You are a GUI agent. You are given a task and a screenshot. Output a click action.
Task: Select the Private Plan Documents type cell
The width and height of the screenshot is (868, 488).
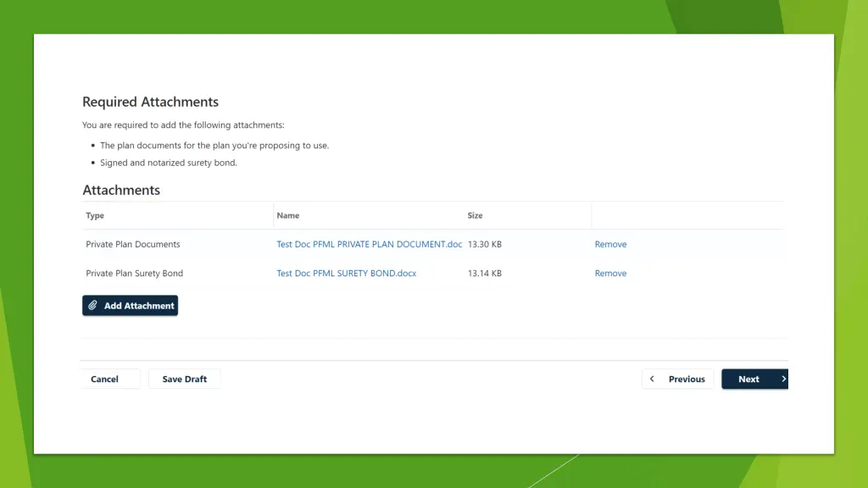tap(133, 245)
